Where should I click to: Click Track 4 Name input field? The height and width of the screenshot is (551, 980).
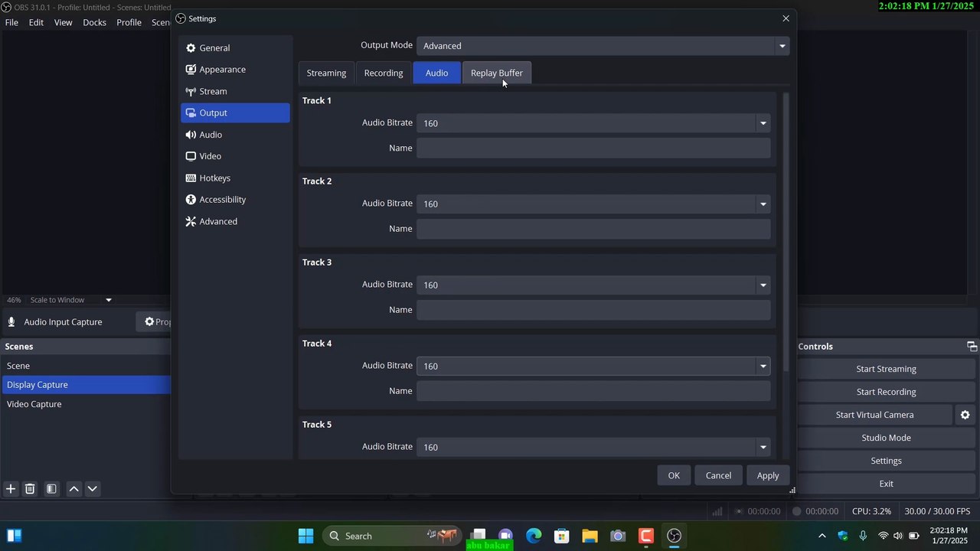593,391
